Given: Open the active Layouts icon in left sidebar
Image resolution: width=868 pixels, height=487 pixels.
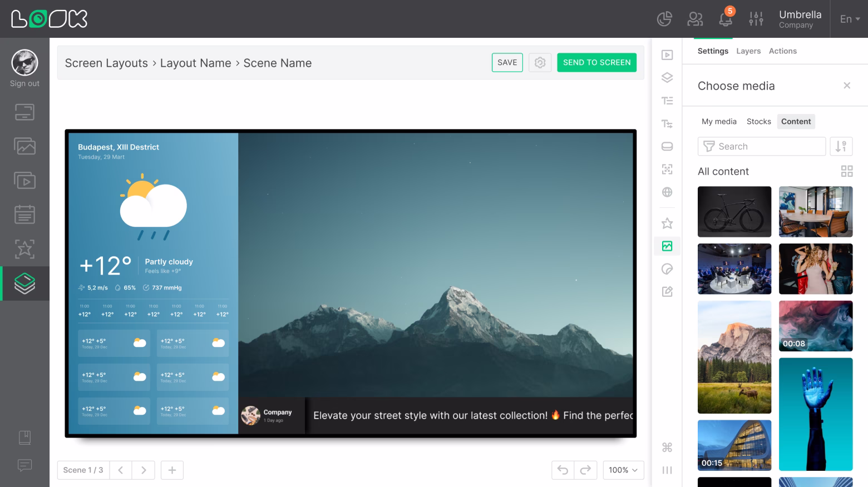Looking at the screenshot, I should (x=24, y=284).
